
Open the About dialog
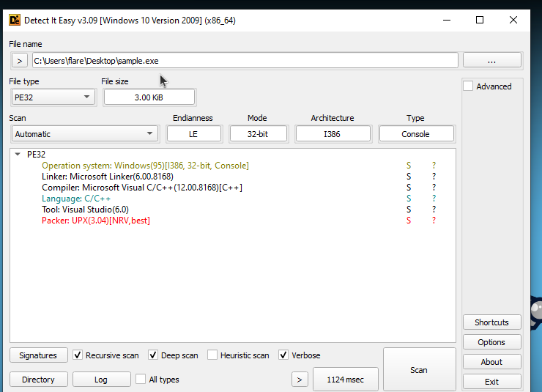[x=492, y=361]
